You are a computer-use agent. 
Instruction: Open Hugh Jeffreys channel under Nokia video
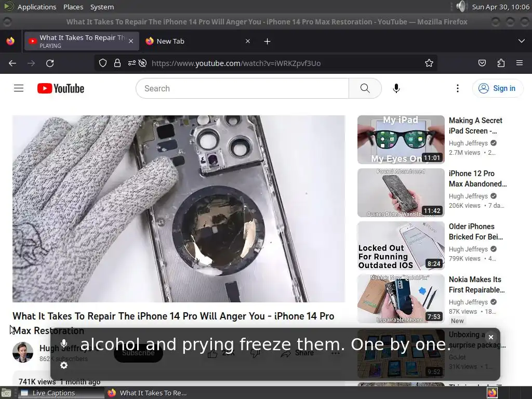[468, 302]
